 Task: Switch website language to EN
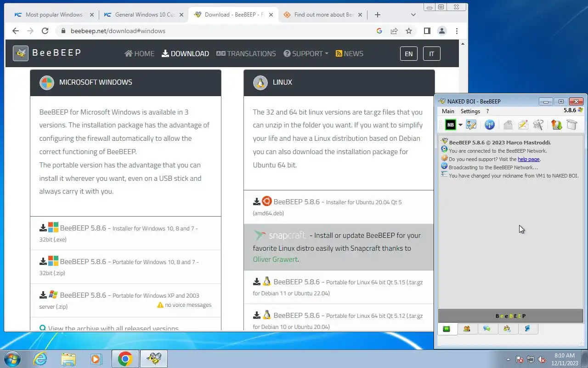point(408,54)
